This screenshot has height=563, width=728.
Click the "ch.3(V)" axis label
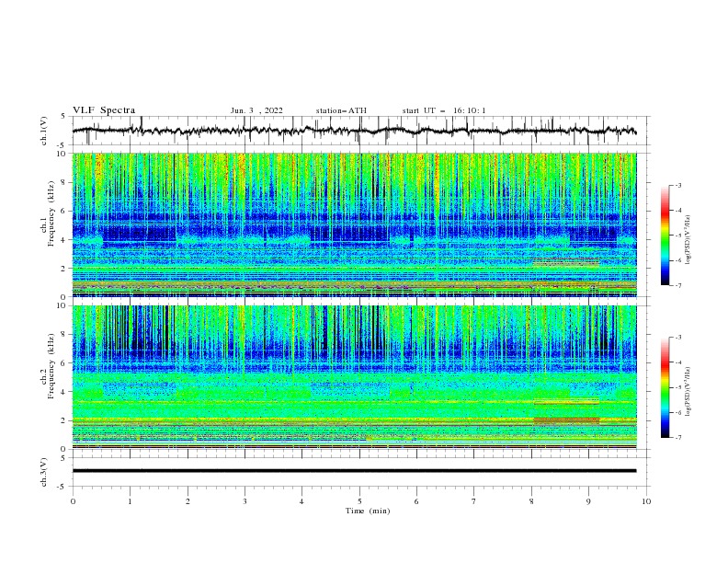[43, 472]
